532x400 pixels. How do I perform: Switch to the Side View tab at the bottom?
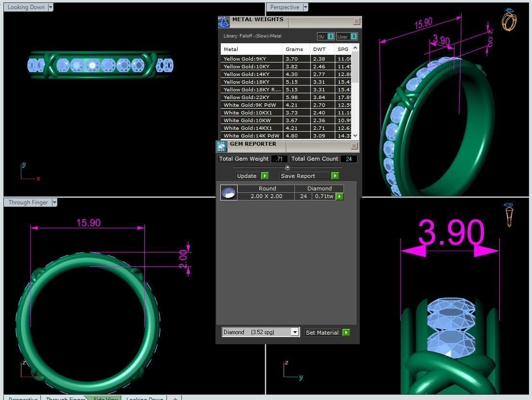(105, 398)
